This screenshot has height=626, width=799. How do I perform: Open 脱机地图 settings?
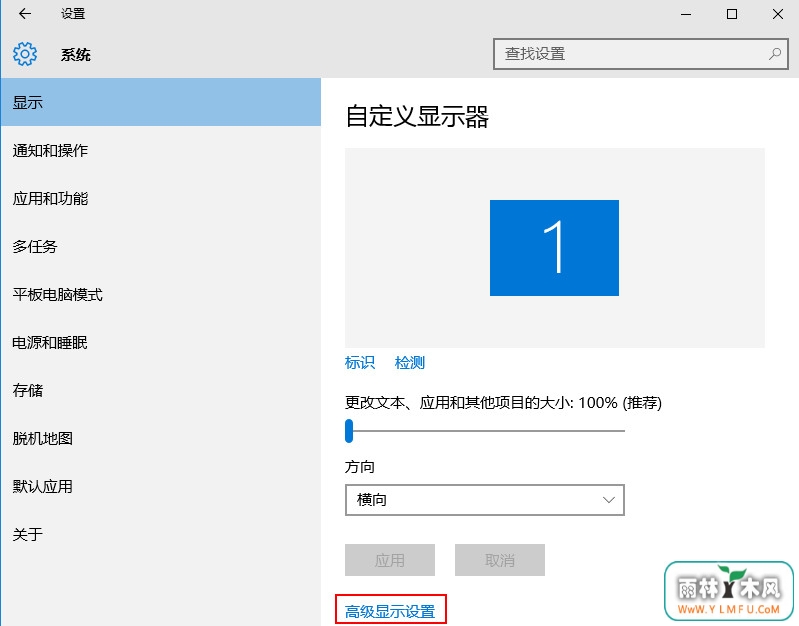pos(161,438)
